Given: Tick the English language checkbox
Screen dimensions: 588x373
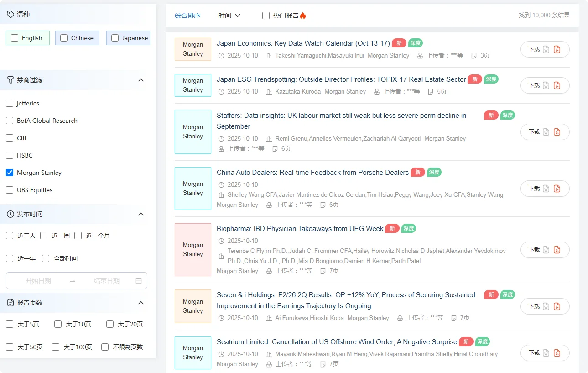Looking at the screenshot, I should tap(15, 38).
